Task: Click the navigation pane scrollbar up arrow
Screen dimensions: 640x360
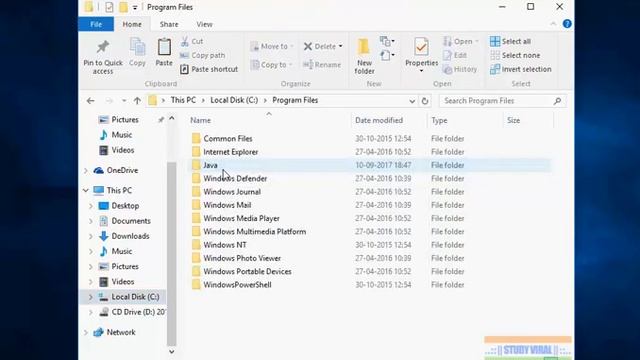Action: coord(172,119)
